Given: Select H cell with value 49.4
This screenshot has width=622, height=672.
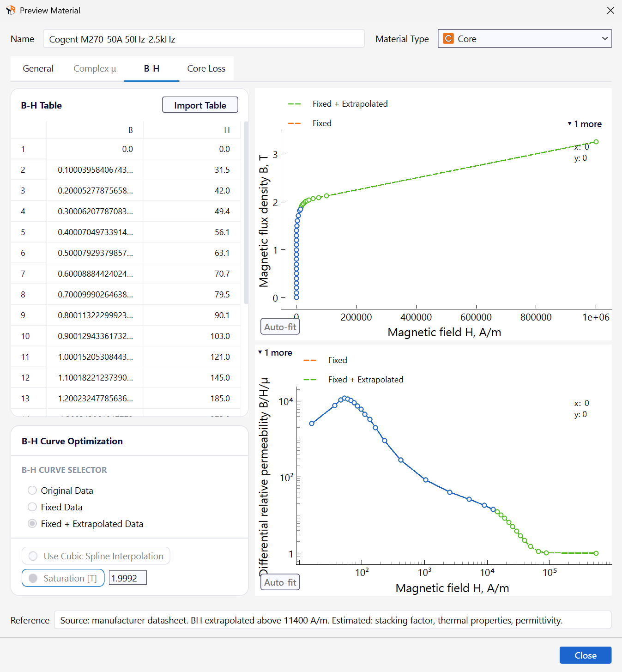Looking at the screenshot, I should coord(192,212).
